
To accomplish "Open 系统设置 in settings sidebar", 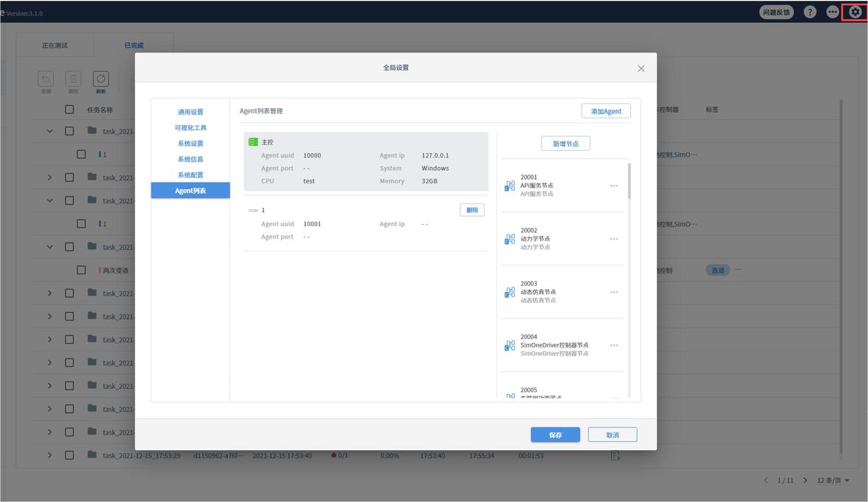I will click(191, 143).
